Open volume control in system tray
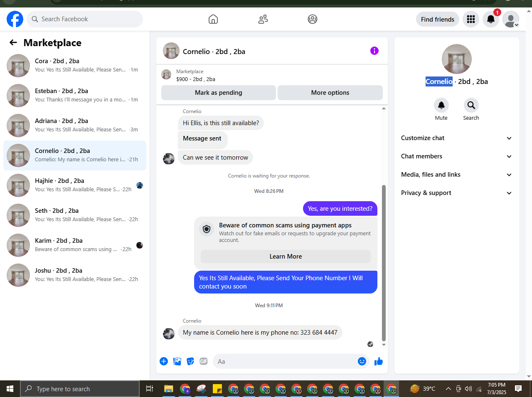532x397 pixels. click(468, 389)
